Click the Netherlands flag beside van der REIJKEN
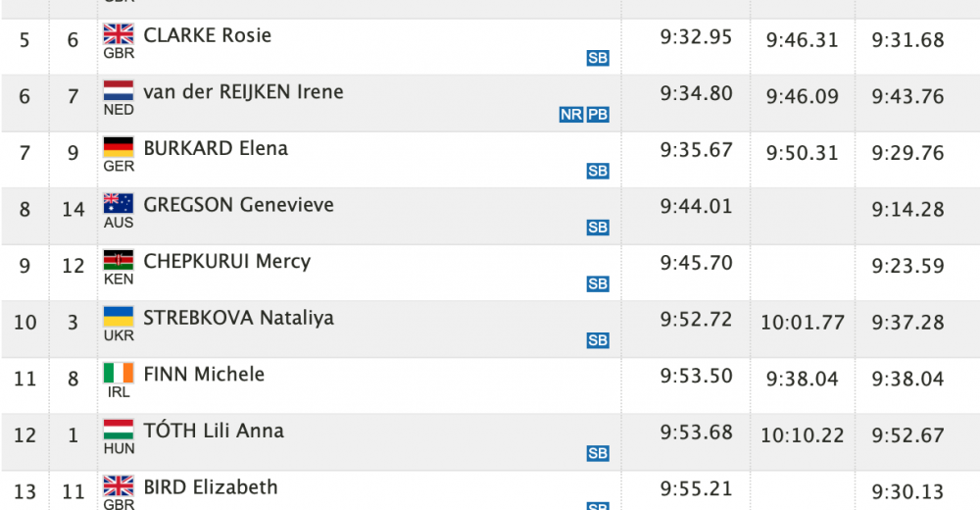 click(119, 90)
